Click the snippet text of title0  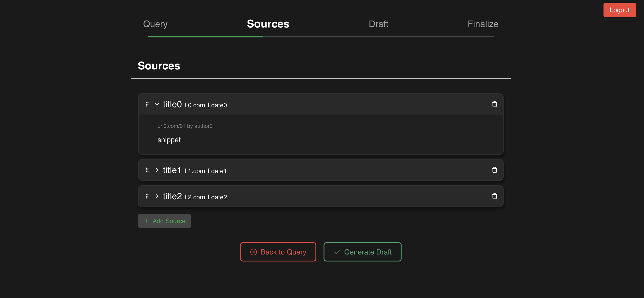(169, 140)
